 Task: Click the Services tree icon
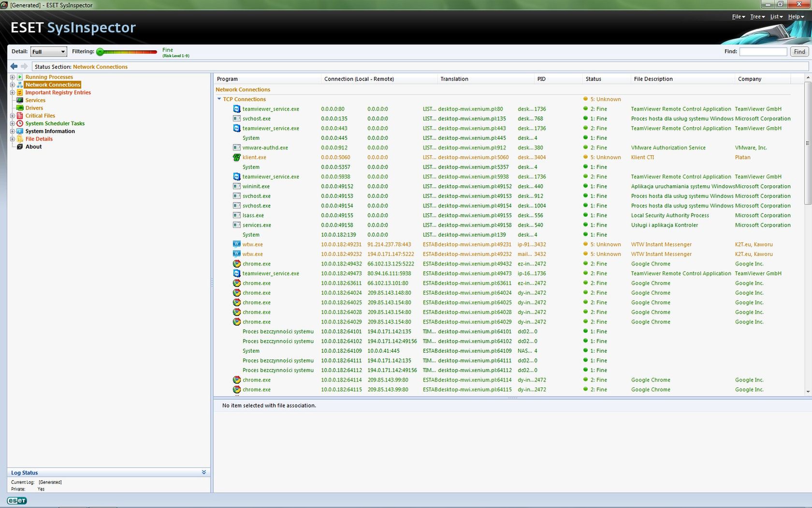(x=20, y=100)
